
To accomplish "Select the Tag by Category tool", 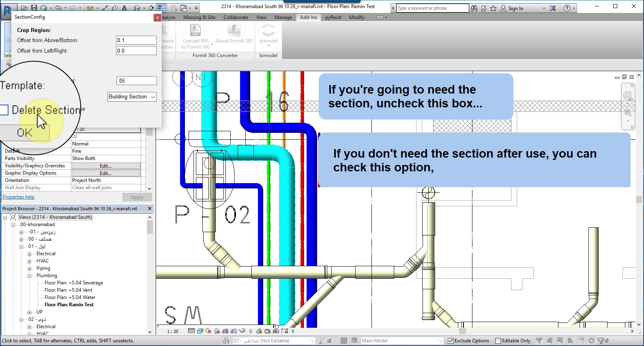I will [x=115, y=8].
